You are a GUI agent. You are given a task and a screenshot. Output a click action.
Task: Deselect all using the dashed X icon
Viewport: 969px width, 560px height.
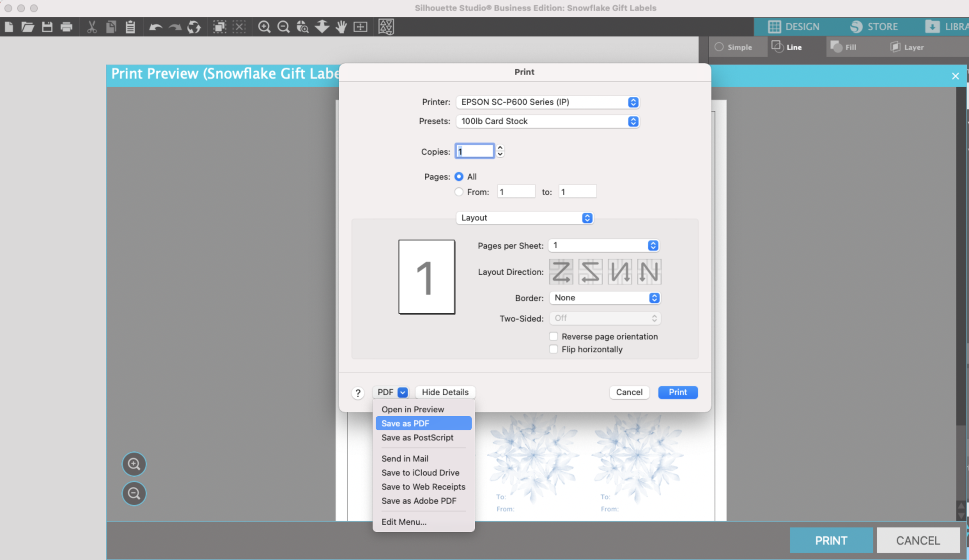pos(239,27)
